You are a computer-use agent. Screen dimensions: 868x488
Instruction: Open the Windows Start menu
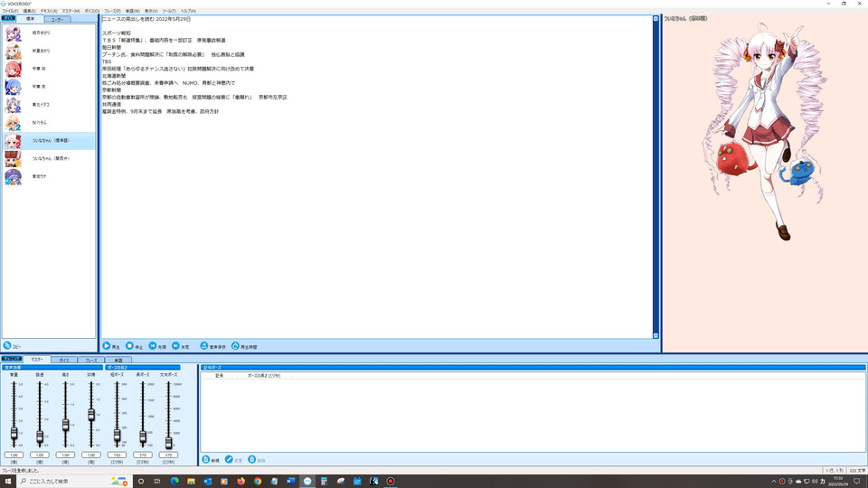click(x=8, y=482)
